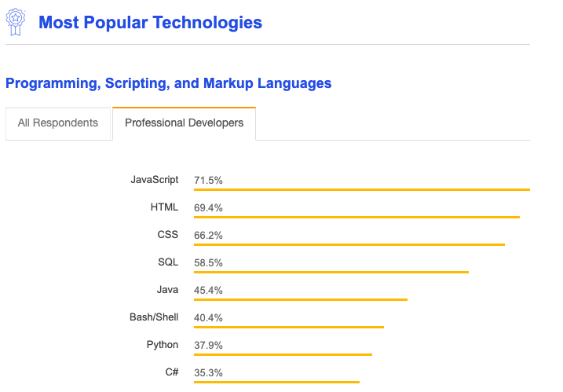The image size is (563, 392).
Task: Click the CSS language label
Action: pos(167,235)
